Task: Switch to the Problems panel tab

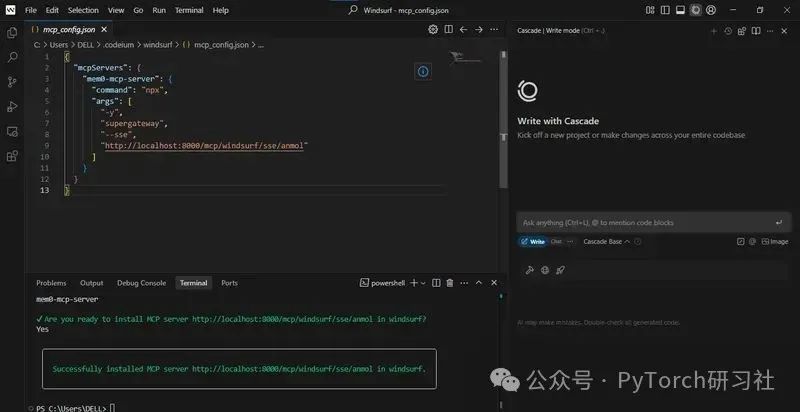Action: 51,283
